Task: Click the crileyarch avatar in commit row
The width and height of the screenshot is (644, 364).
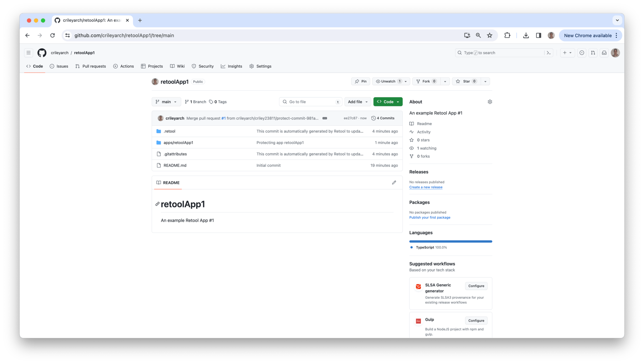Action: point(160,118)
